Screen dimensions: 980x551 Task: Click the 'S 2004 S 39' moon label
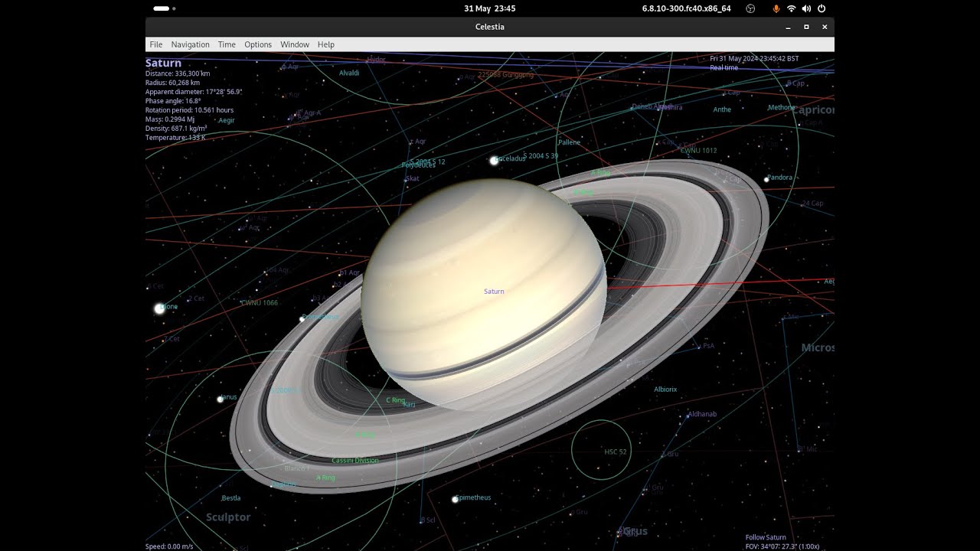point(541,155)
